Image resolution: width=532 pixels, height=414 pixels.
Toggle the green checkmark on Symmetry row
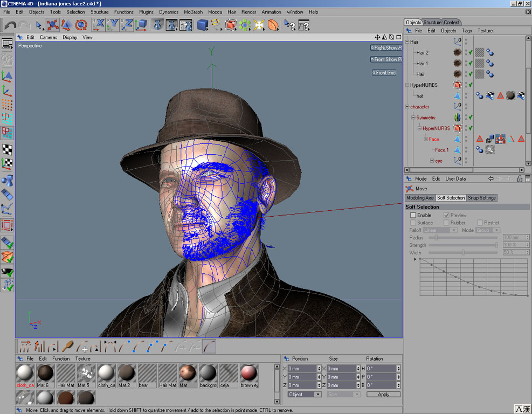click(471, 118)
